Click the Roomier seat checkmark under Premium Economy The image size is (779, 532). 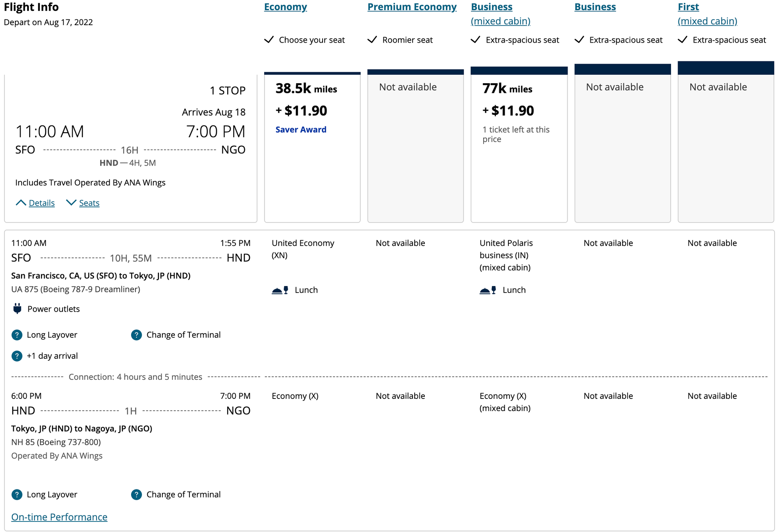(372, 39)
